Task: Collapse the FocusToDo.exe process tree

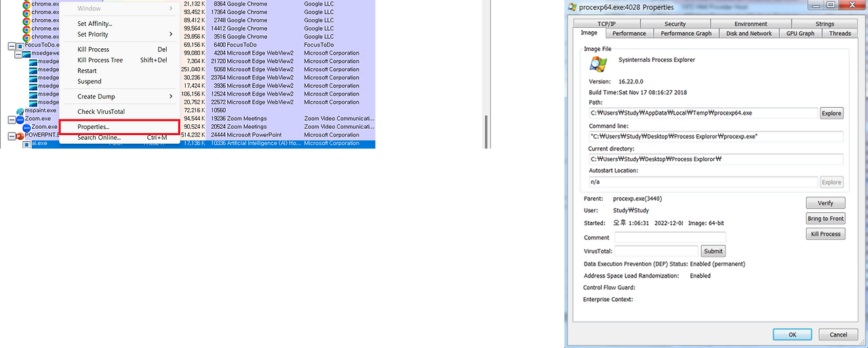Action: (x=11, y=45)
